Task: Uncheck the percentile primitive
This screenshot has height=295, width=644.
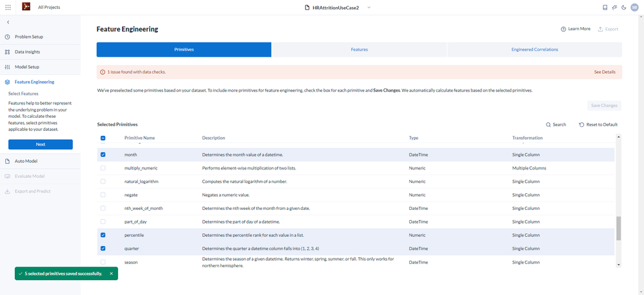Action: pyautogui.click(x=103, y=235)
